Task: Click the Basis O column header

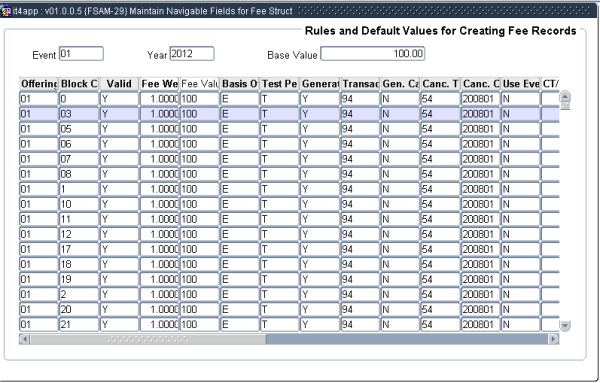Action: pos(240,84)
